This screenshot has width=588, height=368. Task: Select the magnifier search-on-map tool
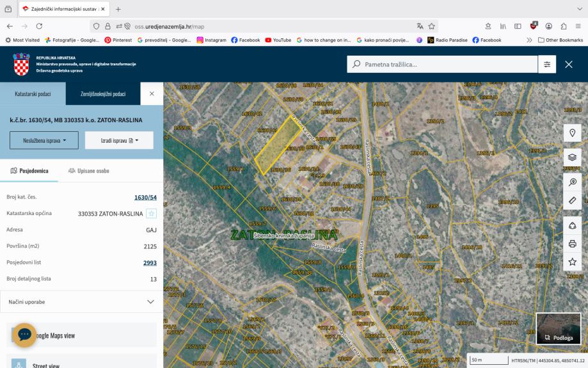(x=572, y=182)
